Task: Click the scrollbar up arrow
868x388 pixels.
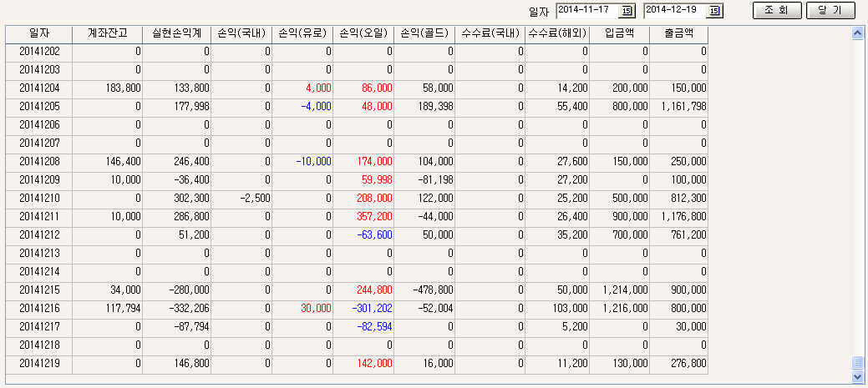Action: pos(856,33)
